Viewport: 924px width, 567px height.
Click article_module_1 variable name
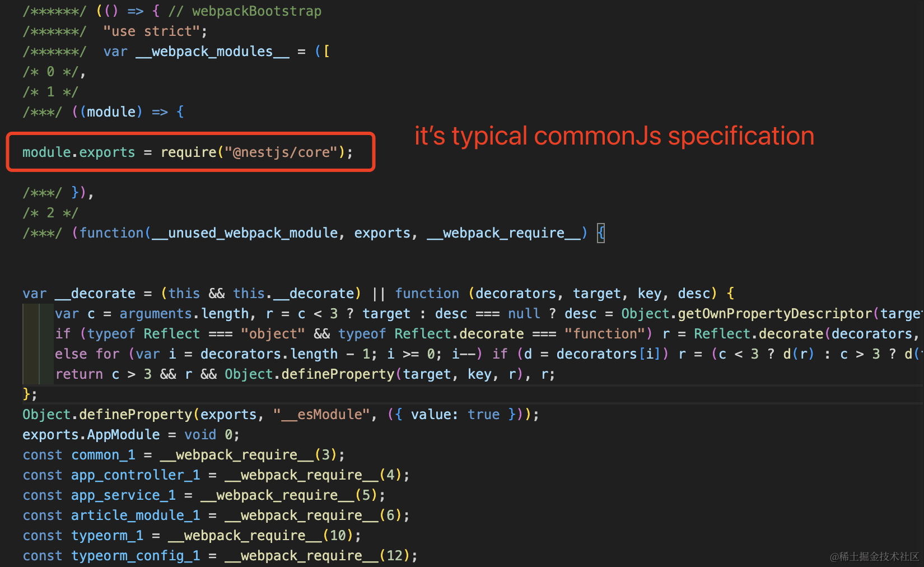tap(136, 515)
